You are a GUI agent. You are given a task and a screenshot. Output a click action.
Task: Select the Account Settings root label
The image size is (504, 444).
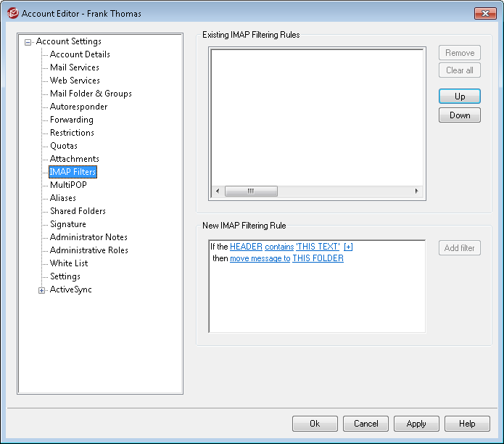pyautogui.click(x=68, y=41)
